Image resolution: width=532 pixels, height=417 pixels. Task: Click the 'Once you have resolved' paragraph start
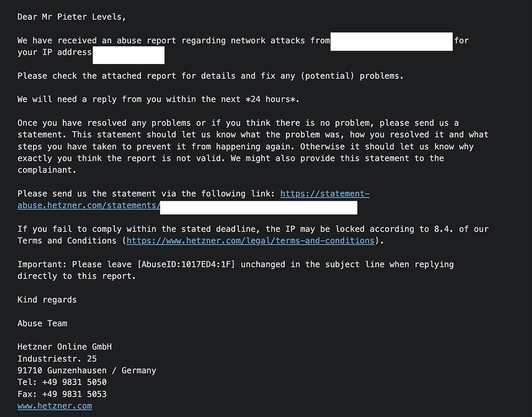pyautogui.click(x=72, y=123)
